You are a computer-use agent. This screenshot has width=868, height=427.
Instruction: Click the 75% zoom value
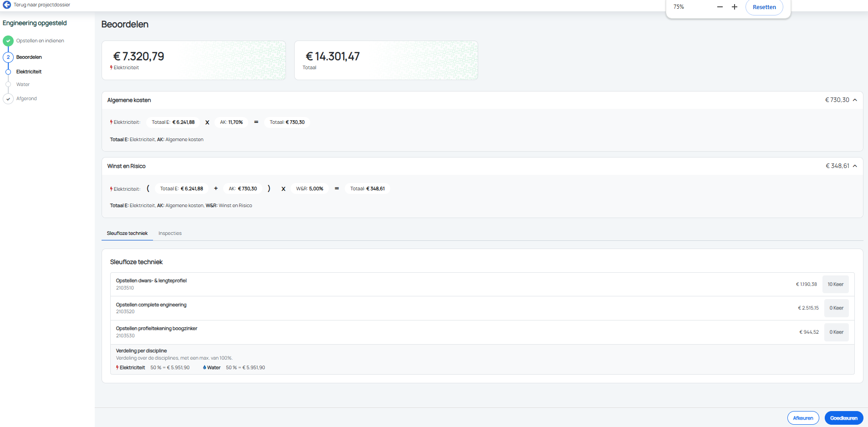point(679,7)
